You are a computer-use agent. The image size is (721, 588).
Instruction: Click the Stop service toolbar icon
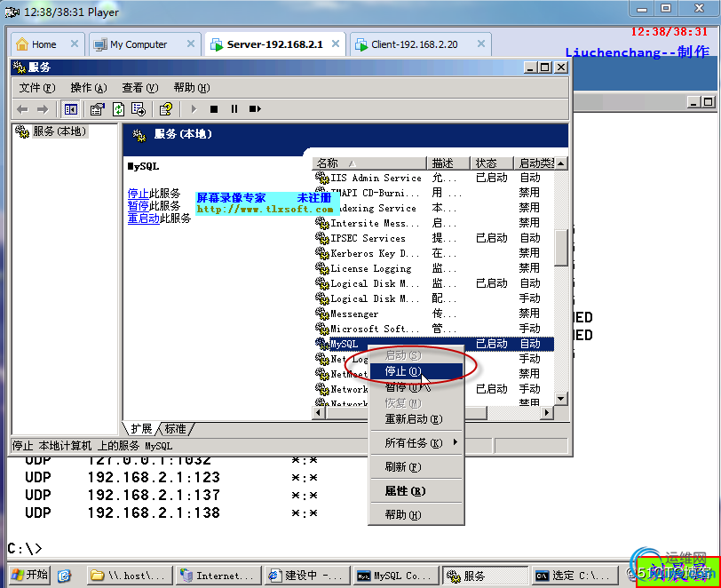pos(213,109)
